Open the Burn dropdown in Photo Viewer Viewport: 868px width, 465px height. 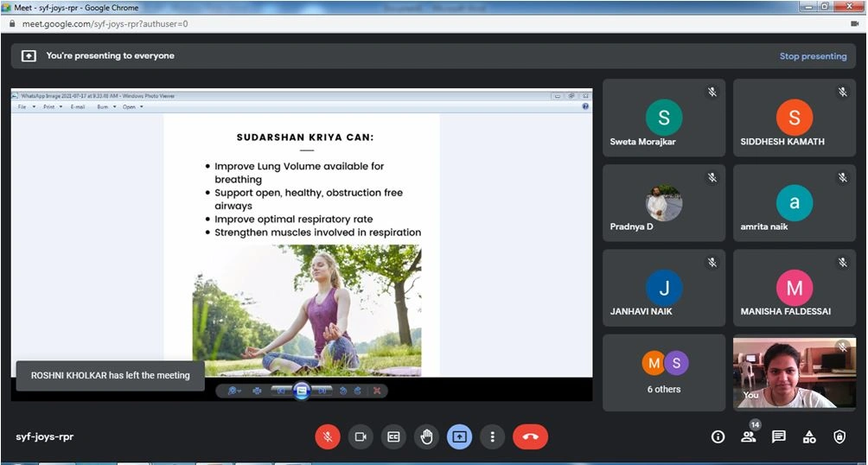(105, 107)
